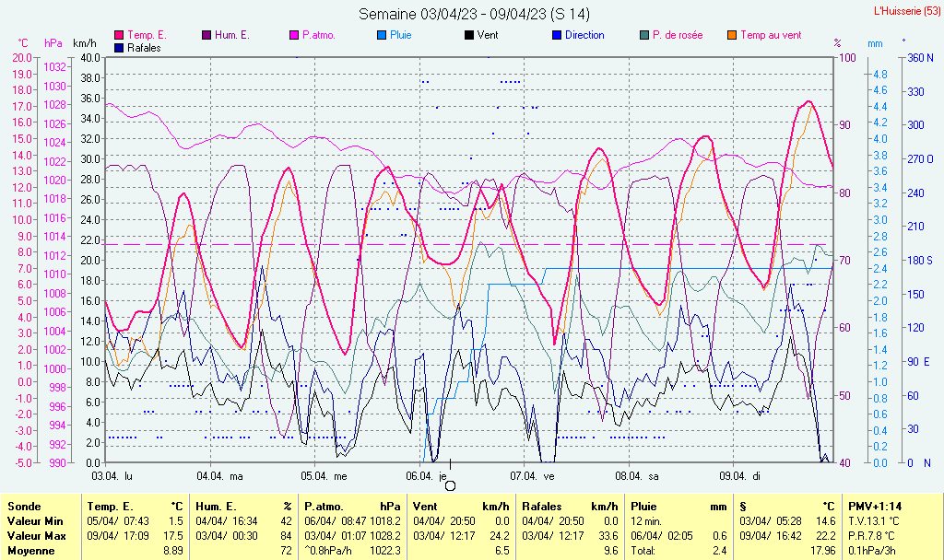Click the 07.04. ve date axis label
This screenshot has height=560, width=944.
532,476
